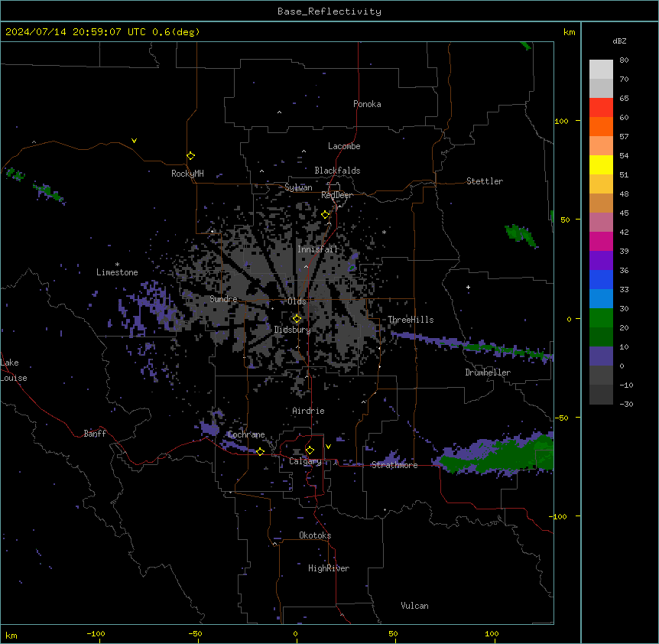Select the magenta 39-42 dBZ legend swatch
This screenshot has height=644, width=659.
click(x=601, y=241)
